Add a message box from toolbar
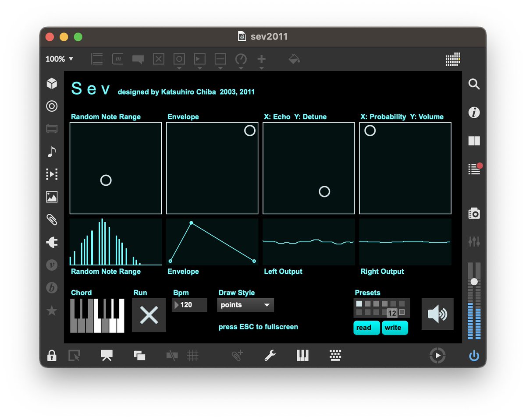The height and width of the screenshot is (420, 526). click(117, 59)
